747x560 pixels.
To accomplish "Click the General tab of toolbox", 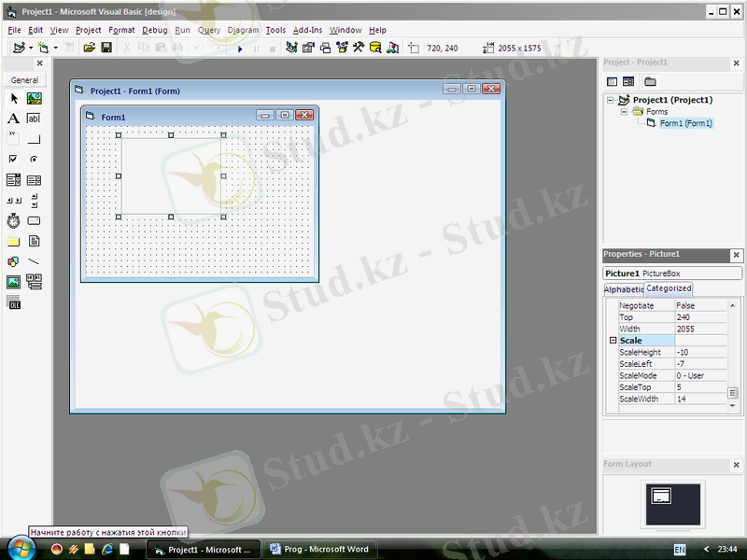I will [24, 80].
